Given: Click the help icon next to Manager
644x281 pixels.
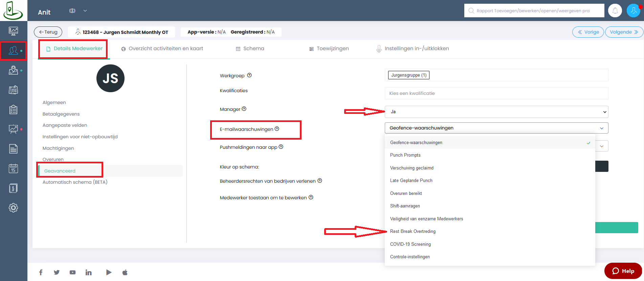Looking at the screenshot, I should click(x=244, y=109).
